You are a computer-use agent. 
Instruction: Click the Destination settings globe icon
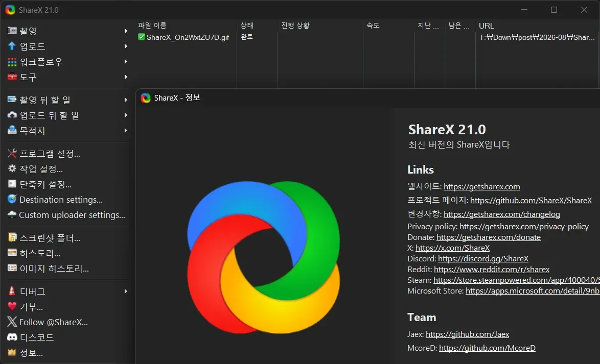12,199
